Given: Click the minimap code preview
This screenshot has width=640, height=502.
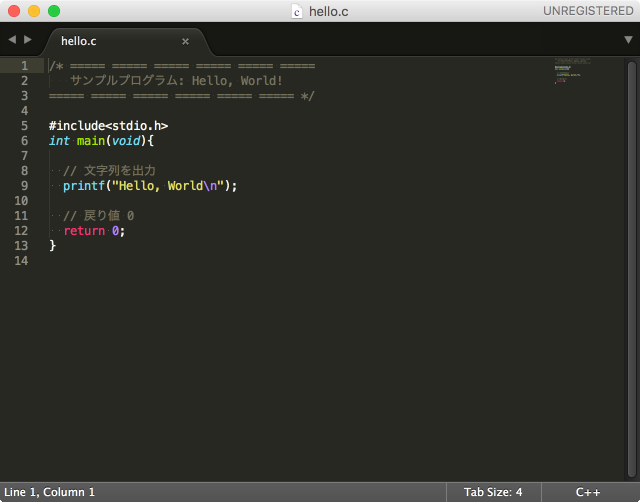Looking at the screenshot, I should click(572, 70).
